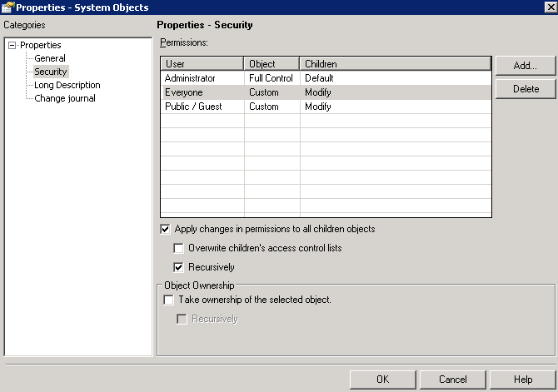Collapse the Properties tree node
Viewport: 558px width, 392px height.
12,45
